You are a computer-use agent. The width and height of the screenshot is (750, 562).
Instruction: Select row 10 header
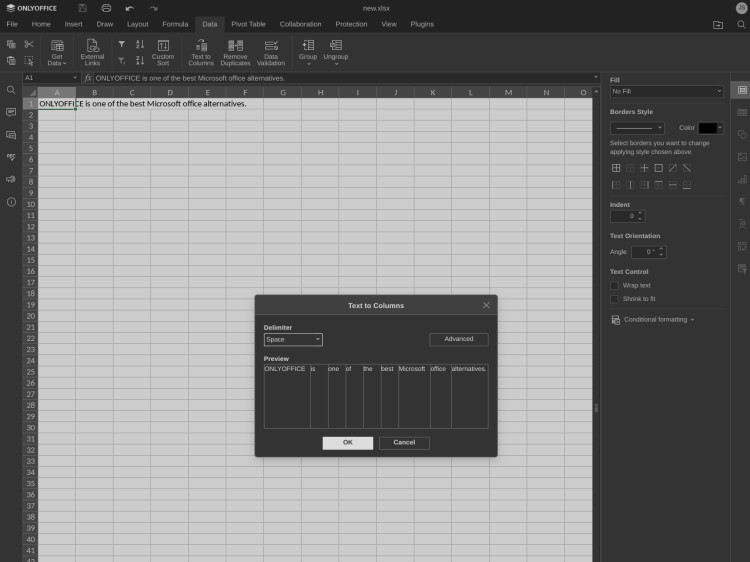[x=31, y=204]
